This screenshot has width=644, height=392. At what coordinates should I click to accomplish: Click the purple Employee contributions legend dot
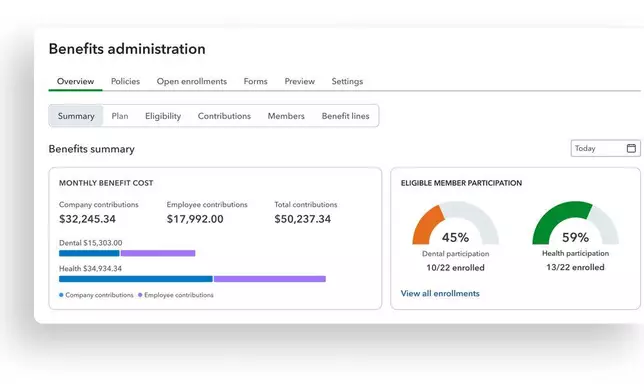[x=140, y=295]
